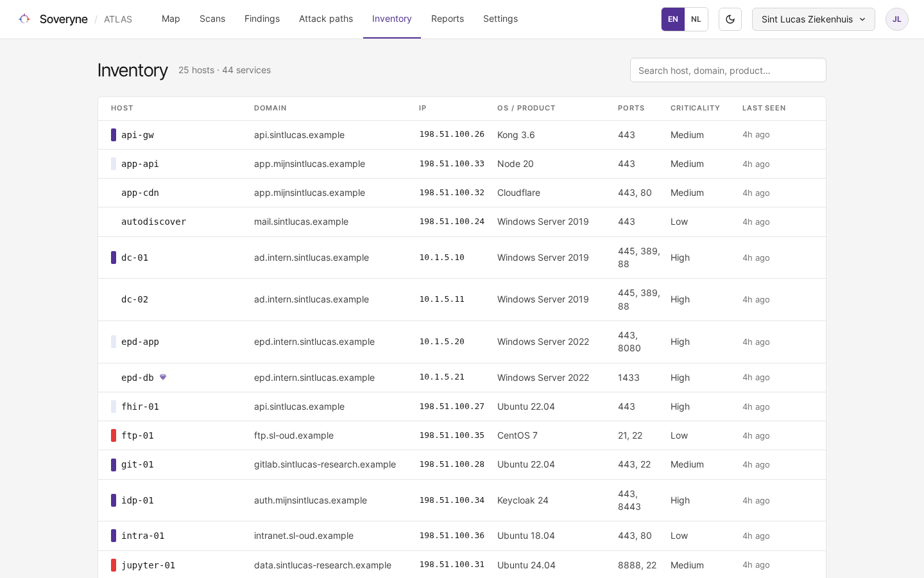Click domain mail.sintlucas.example
Screen dimensions: 924x578
tap(301, 222)
